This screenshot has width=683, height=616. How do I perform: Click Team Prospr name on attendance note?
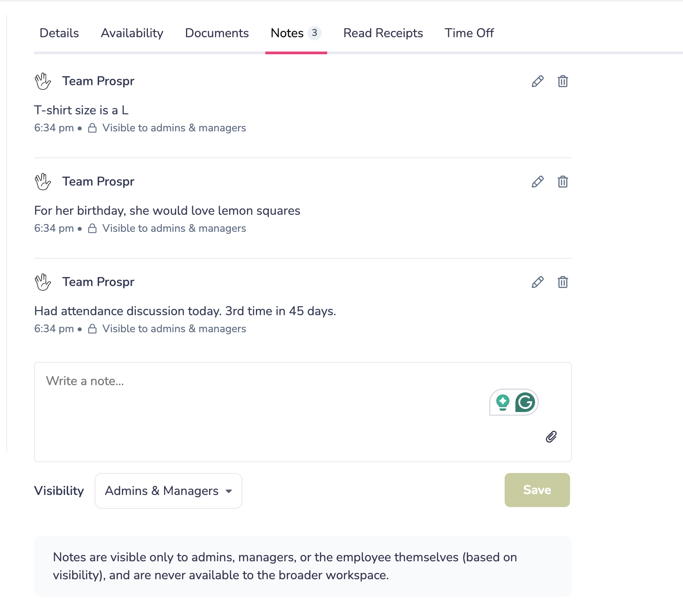(x=98, y=282)
